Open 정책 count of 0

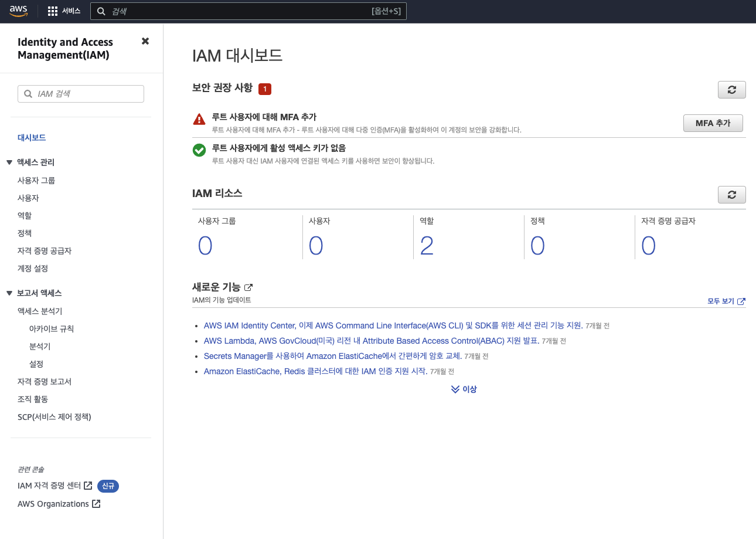[537, 246]
